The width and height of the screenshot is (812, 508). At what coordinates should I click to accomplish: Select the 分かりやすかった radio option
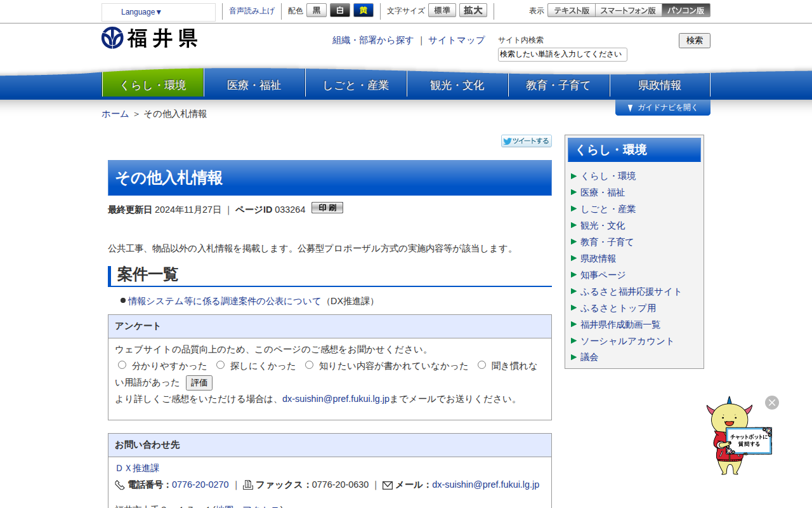pos(122,365)
